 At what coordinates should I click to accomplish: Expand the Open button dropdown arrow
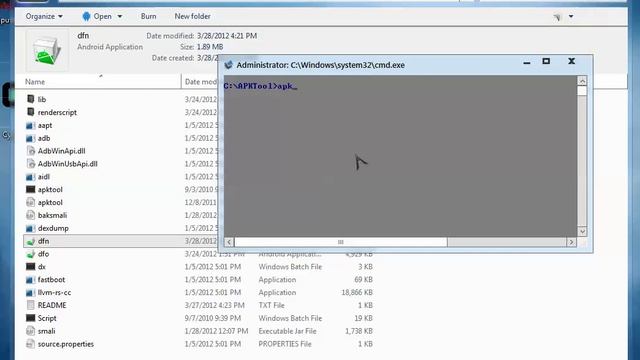pos(120,16)
